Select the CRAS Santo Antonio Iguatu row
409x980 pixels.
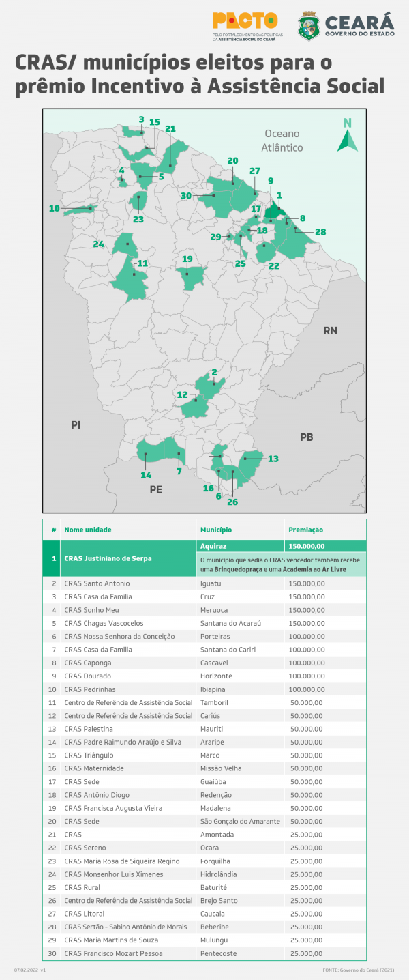[204, 583]
